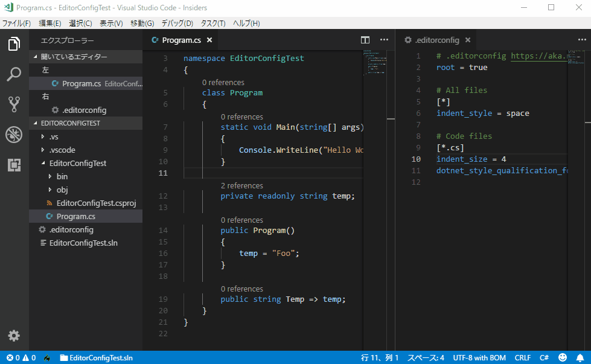Screen dimensions: 591x364
Task: Click '0 references' code lens above class Program
Action: pos(223,83)
